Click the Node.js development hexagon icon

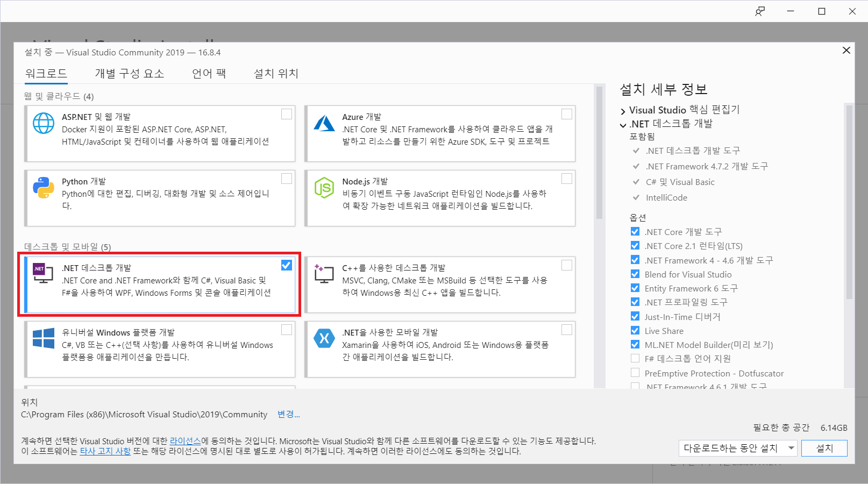tap(324, 188)
